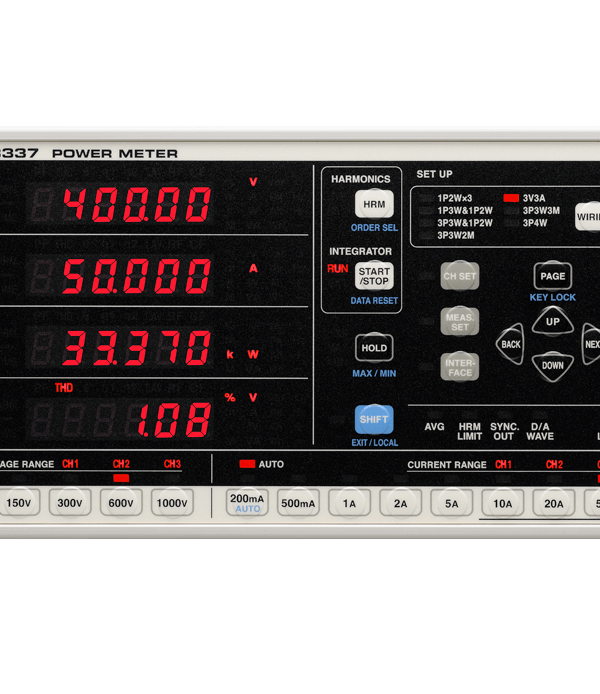Click the CH2 current range label
This screenshot has height=694, width=600.
554,464
